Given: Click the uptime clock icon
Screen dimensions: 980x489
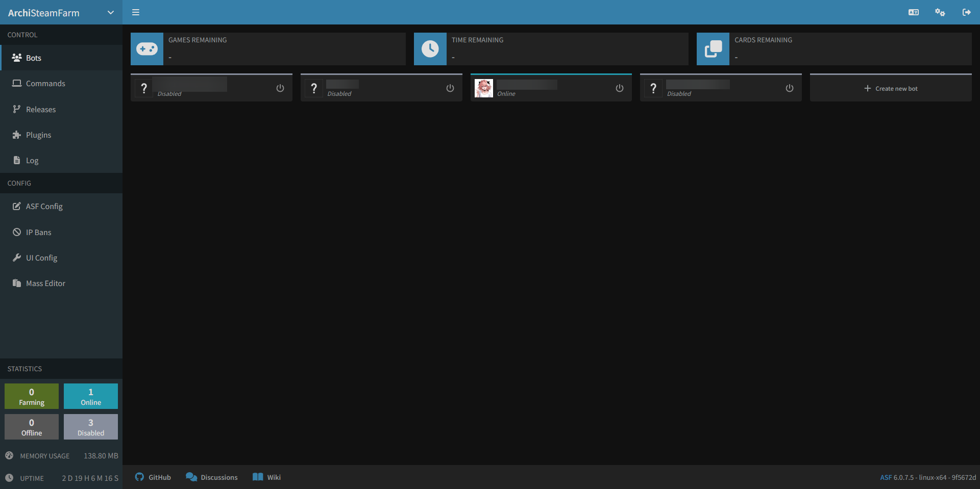Looking at the screenshot, I should [9, 478].
